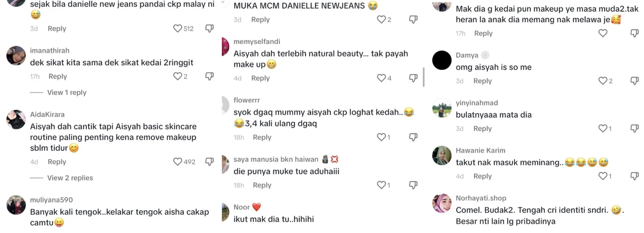
Task: Like memyselfandi's natural beauty comment
Action: click(381, 78)
